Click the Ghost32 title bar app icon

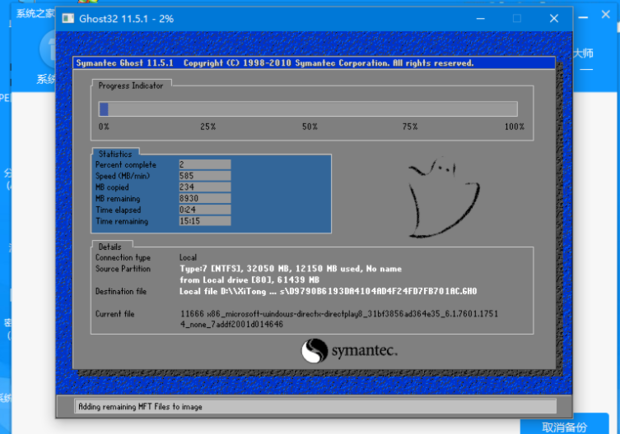tap(68, 19)
